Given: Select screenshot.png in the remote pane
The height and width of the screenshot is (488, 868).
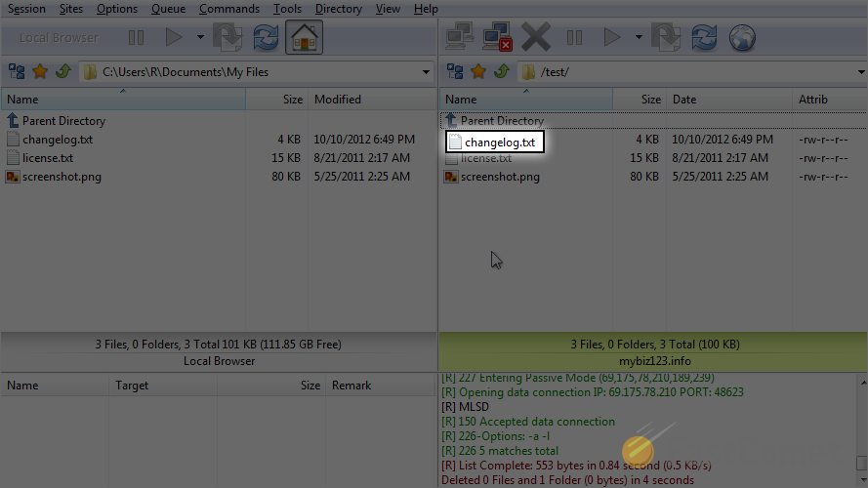Looking at the screenshot, I should pyautogui.click(x=500, y=177).
